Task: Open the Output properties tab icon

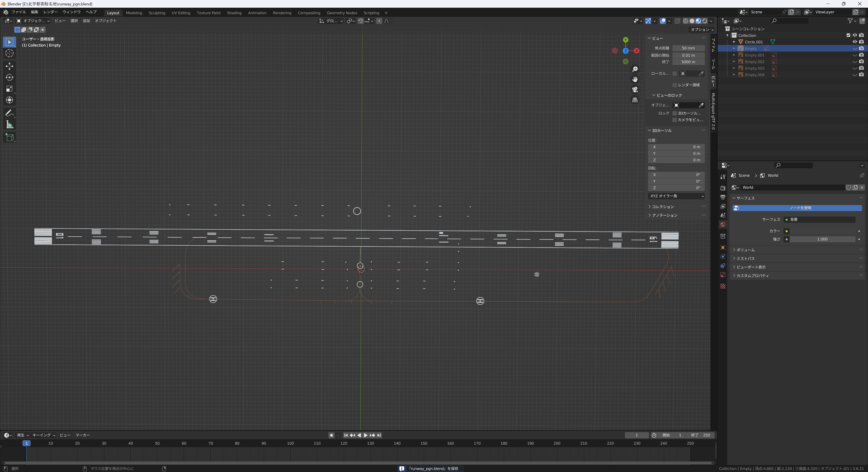Action: pos(723,197)
